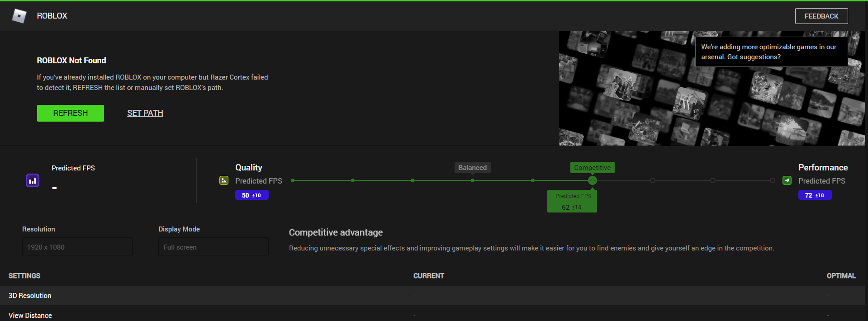Screen dimensions: 868x321
Task: Select the Competitive preset label
Action: pyautogui.click(x=592, y=168)
